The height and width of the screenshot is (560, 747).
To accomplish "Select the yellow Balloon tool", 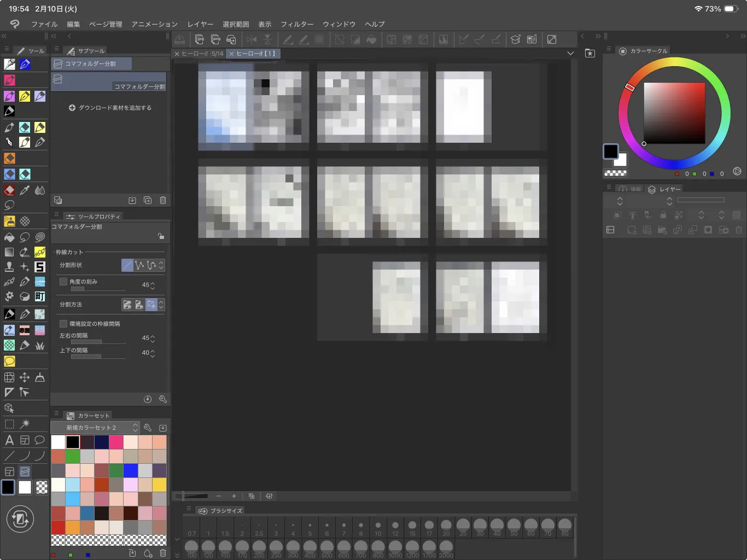I will pos(9,361).
